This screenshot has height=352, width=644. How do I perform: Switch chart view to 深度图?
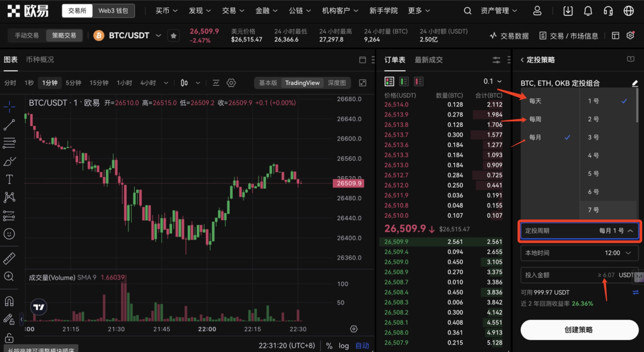[336, 83]
